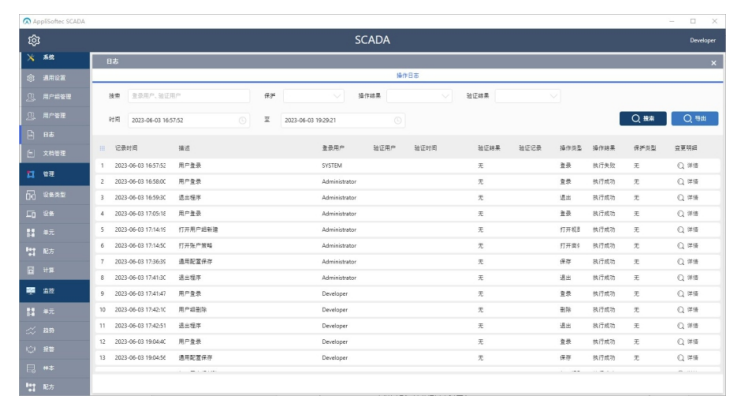This screenshot has width=736, height=404.
Task: Open 详情 for the SYSTEM login row
Action: click(688, 164)
